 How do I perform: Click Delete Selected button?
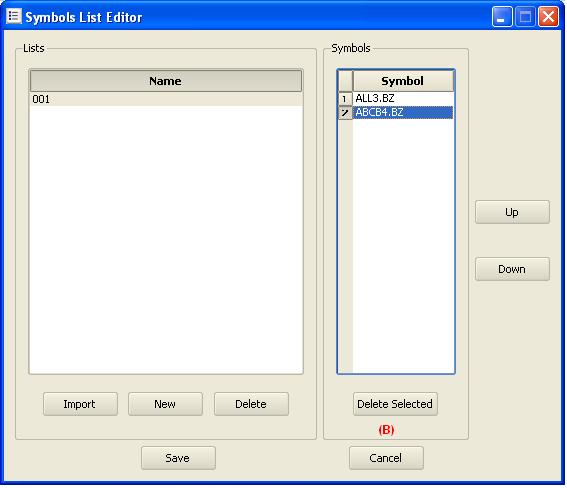[395, 404]
